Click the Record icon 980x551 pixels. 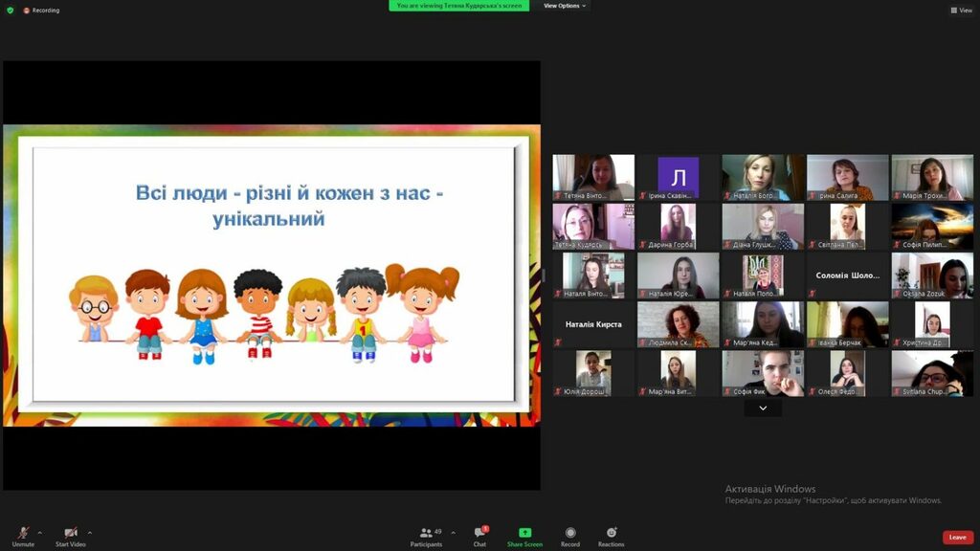(x=570, y=533)
